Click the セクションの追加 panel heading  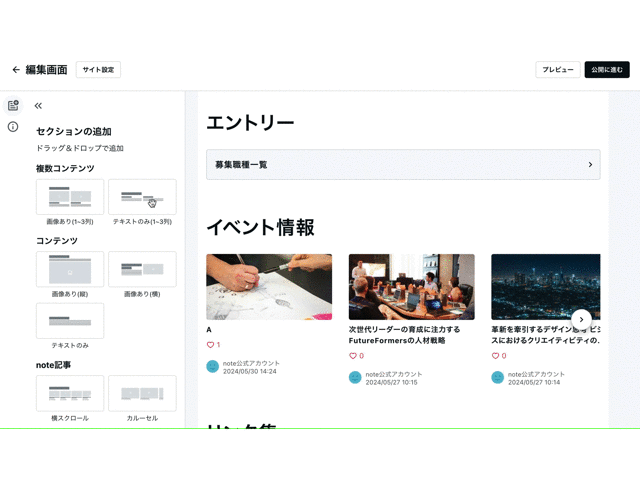coord(74,131)
